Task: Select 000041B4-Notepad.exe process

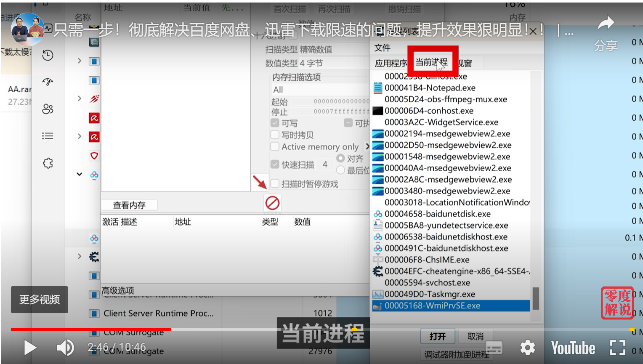Action: [451, 88]
